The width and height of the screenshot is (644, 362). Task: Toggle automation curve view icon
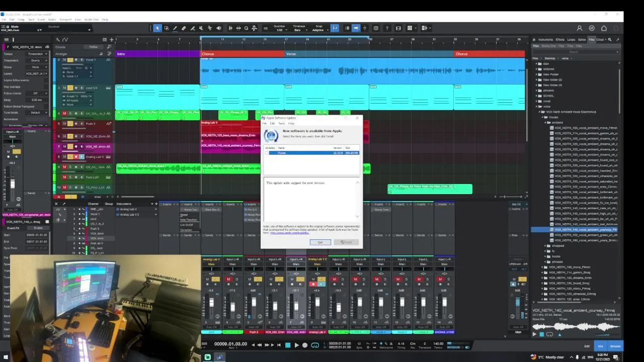pyautogui.click(x=65, y=39)
